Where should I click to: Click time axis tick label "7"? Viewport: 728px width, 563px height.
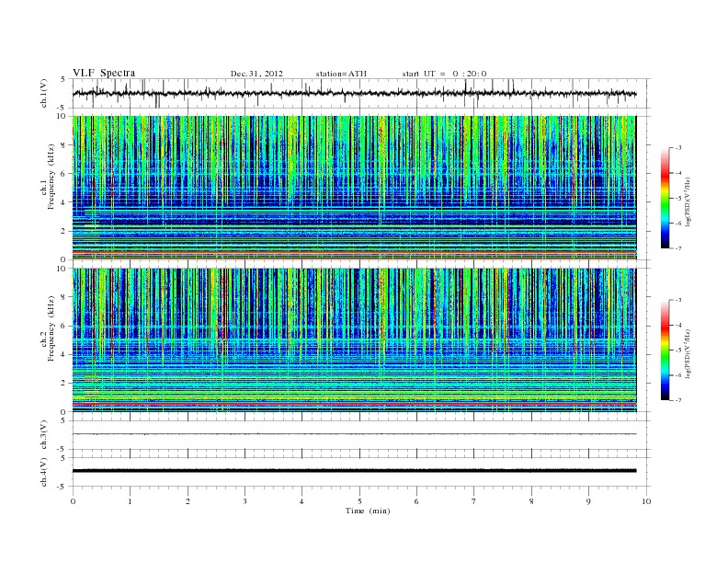[474, 501]
